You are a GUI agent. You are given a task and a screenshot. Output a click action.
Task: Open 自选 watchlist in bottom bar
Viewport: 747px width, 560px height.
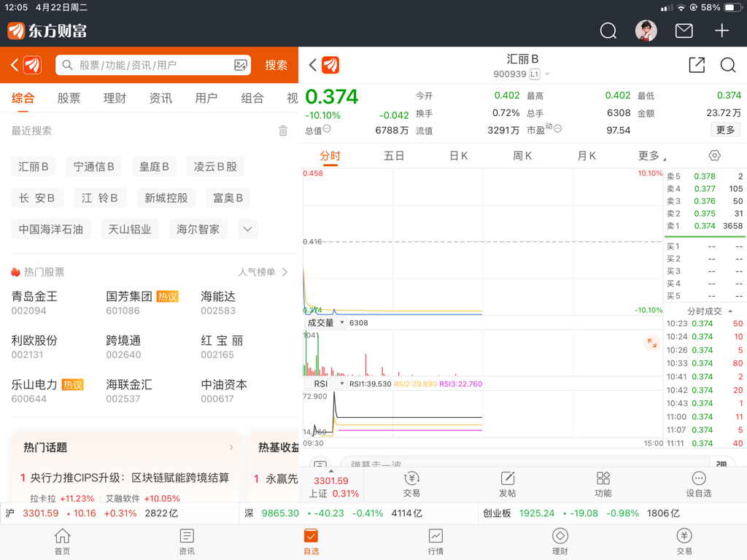tap(311, 542)
